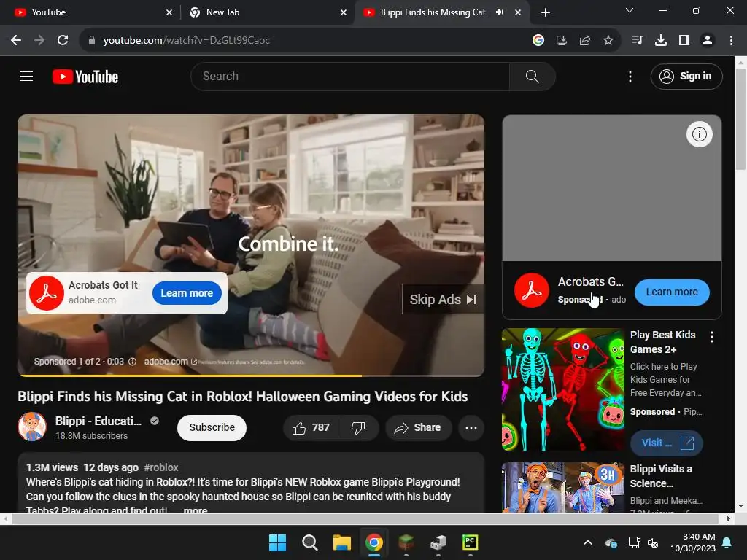Open the Minecraft taskbar icon
Viewport: 747px width, 560px height.
point(406,542)
